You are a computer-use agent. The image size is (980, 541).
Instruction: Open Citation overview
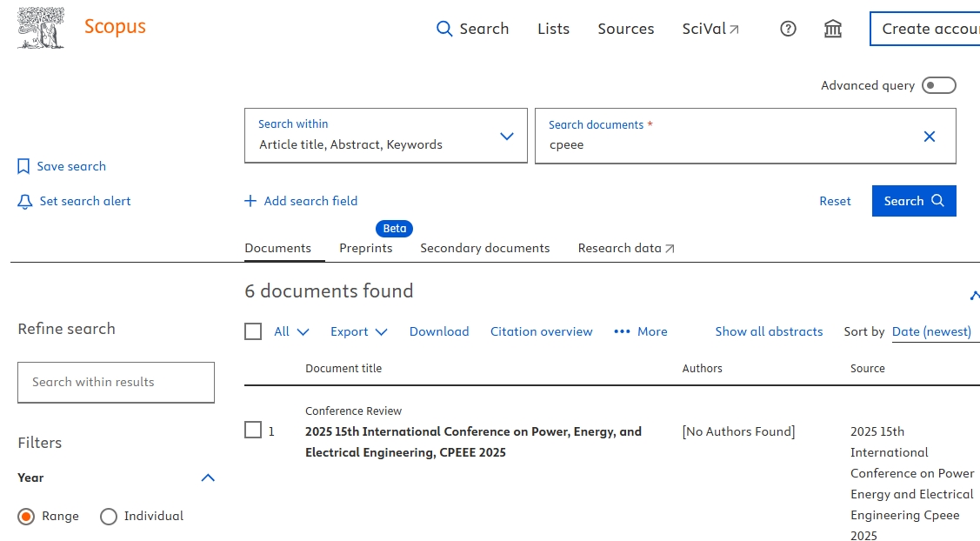point(541,331)
